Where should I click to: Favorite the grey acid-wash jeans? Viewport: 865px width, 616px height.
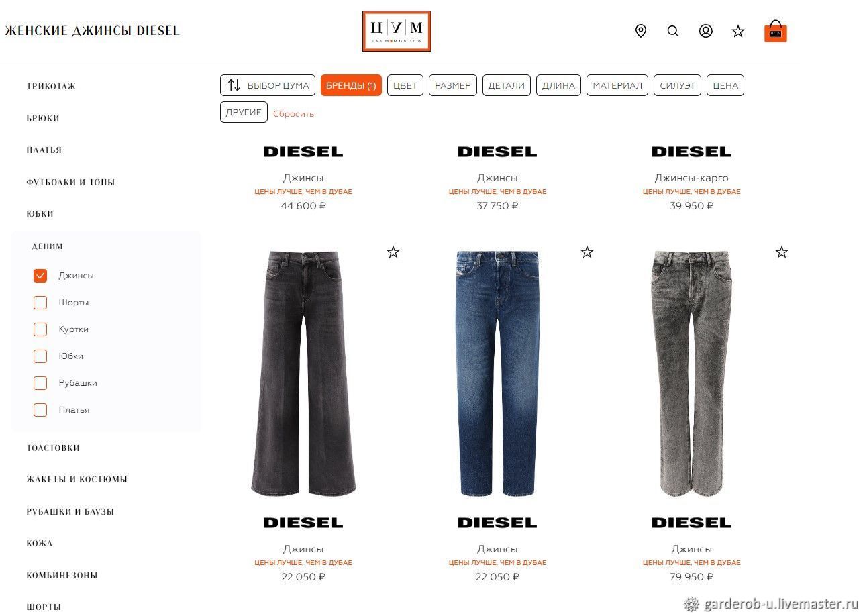(x=782, y=252)
